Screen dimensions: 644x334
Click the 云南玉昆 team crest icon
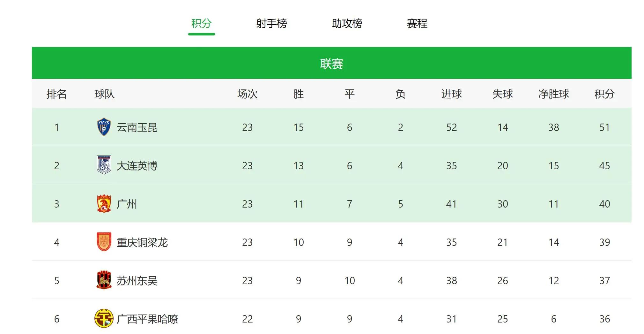coord(104,127)
